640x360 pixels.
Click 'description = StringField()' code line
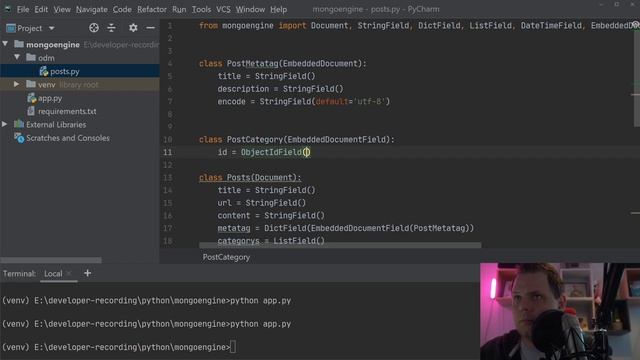pos(280,89)
